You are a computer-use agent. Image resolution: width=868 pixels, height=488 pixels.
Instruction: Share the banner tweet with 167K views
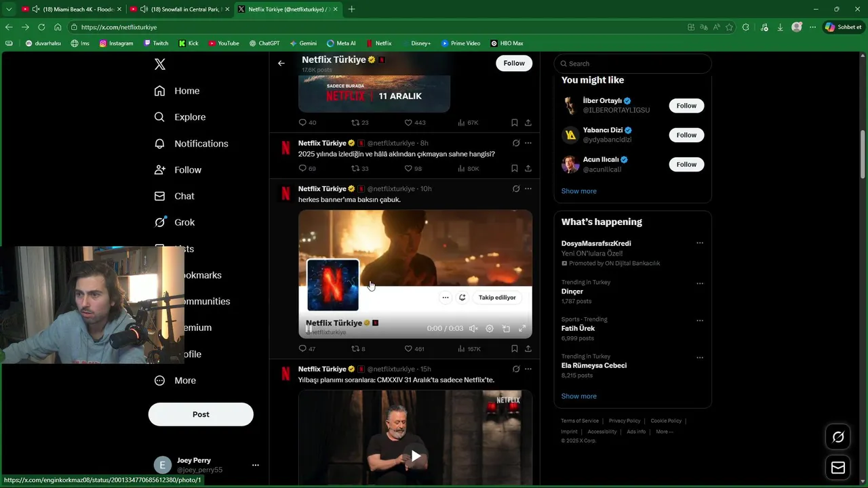click(x=528, y=349)
